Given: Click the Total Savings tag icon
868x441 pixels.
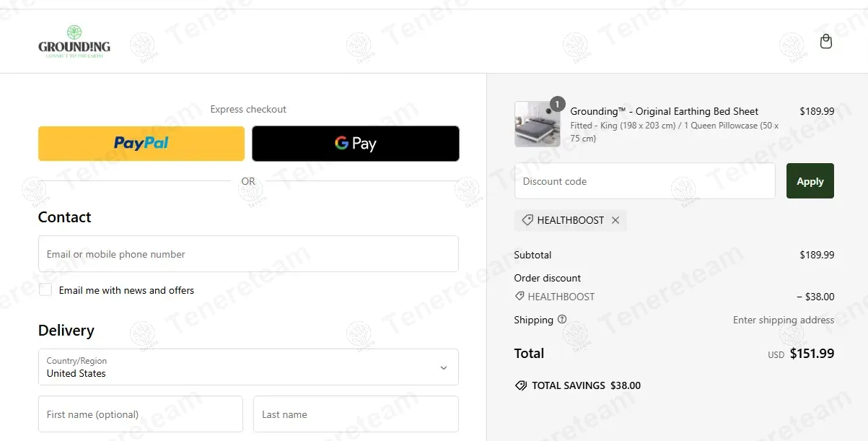Looking at the screenshot, I should click(521, 385).
